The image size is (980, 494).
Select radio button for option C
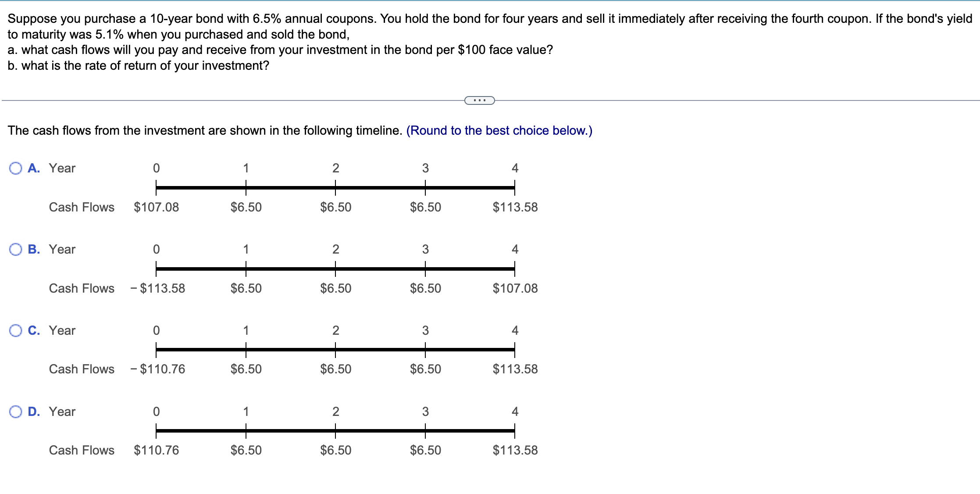(16, 330)
